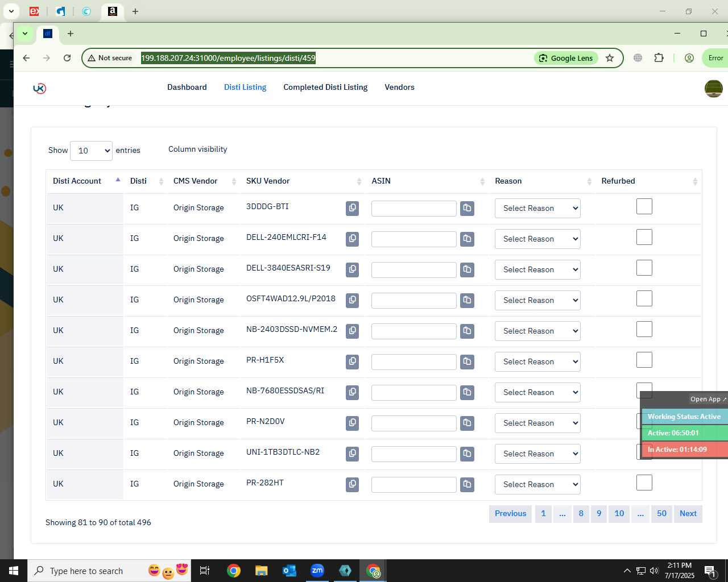
Task: Paste ASIN for the NB-7680ESSDSAS/RI row
Action: coord(468,392)
